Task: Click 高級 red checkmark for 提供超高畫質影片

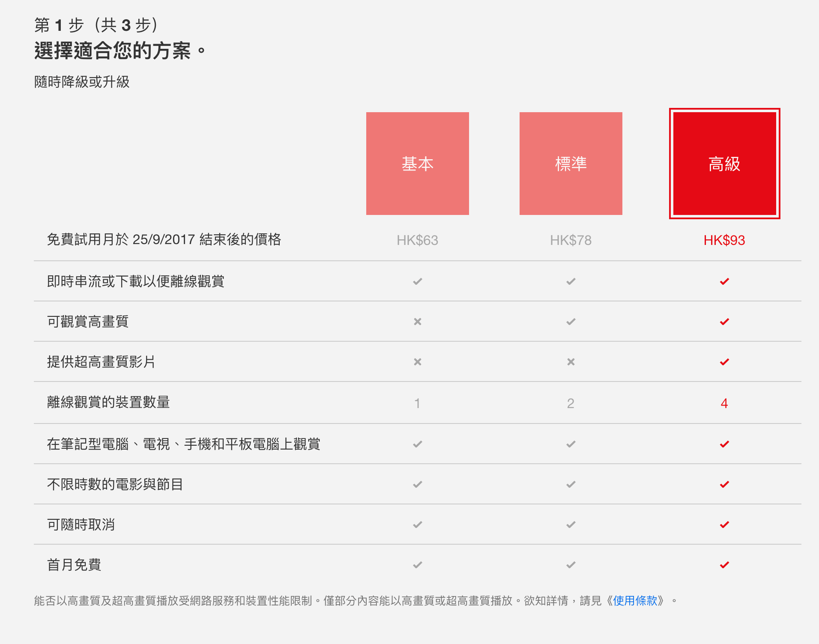Action: (724, 362)
